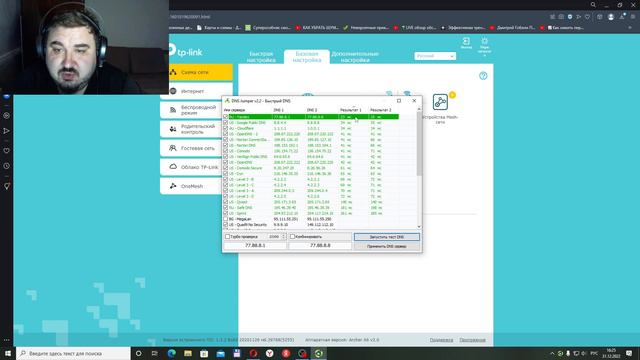Go to Беспроводной режим settings
This screenshot has width=640, height=360.
(192, 110)
